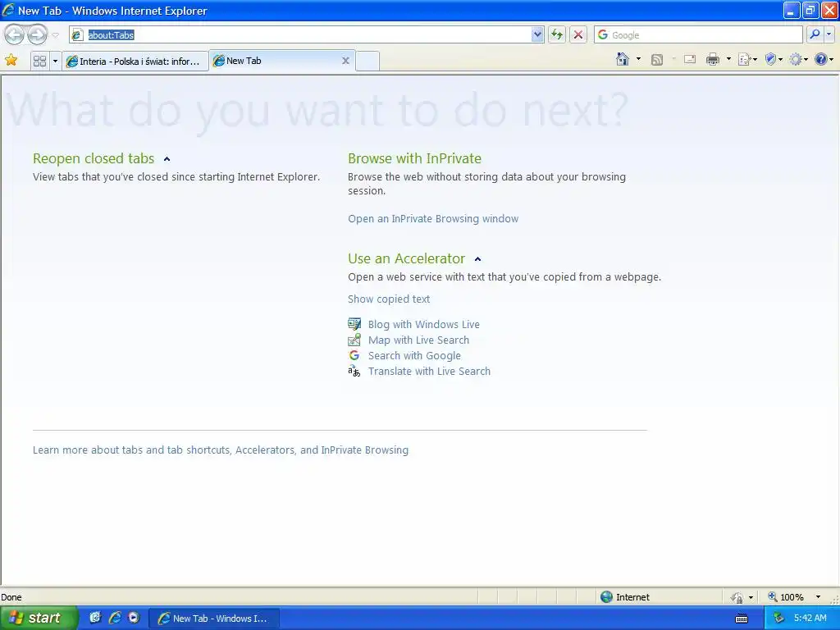The height and width of the screenshot is (630, 840).
Task: Open the zoom level dropdown arrow
Action: (818, 597)
